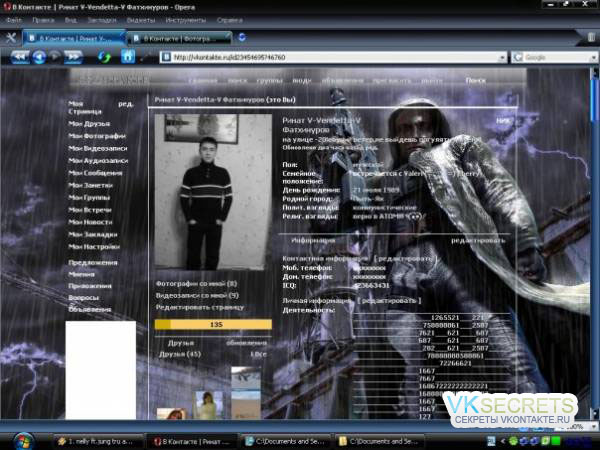Click 'редактировать' beside Личная информация

[389, 301]
